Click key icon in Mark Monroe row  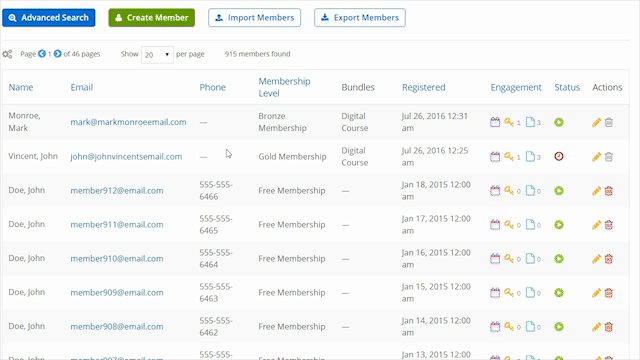(x=509, y=122)
